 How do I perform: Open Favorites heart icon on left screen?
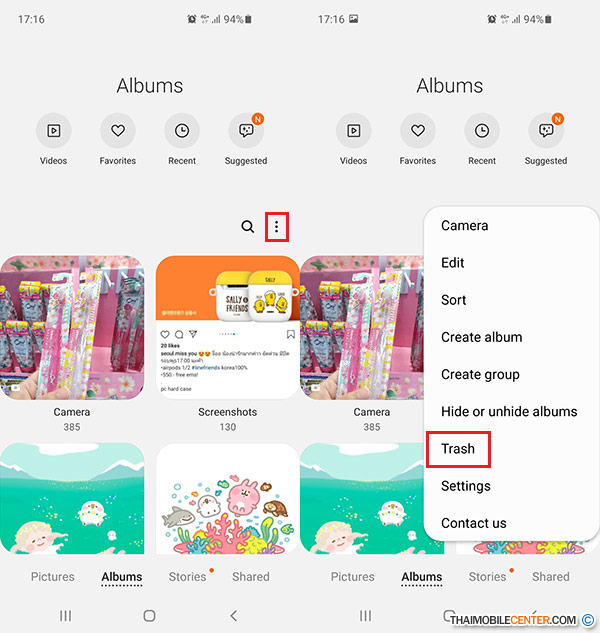pyautogui.click(x=118, y=131)
